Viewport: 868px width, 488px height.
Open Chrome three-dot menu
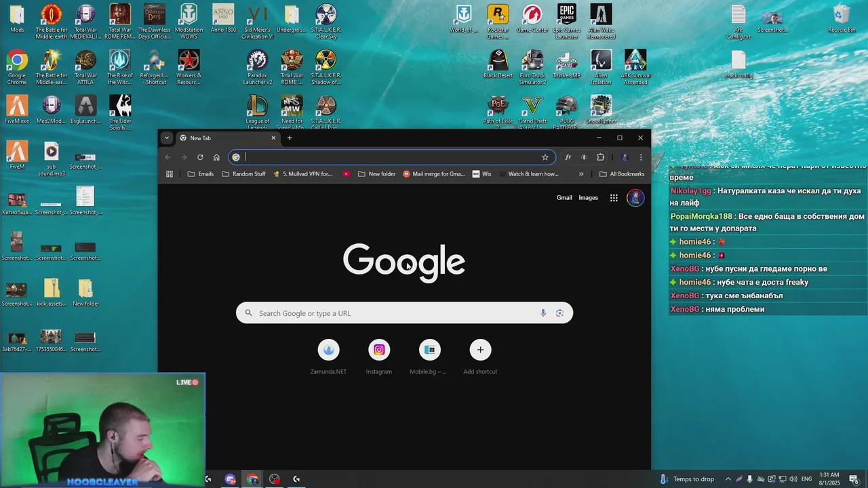[641, 157]
